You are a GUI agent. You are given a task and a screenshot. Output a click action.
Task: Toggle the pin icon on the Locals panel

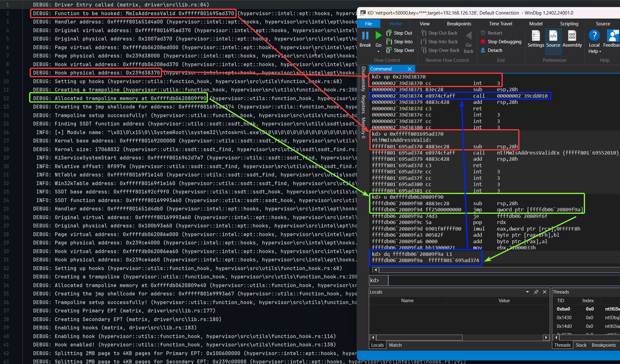(x=536, y=292)
